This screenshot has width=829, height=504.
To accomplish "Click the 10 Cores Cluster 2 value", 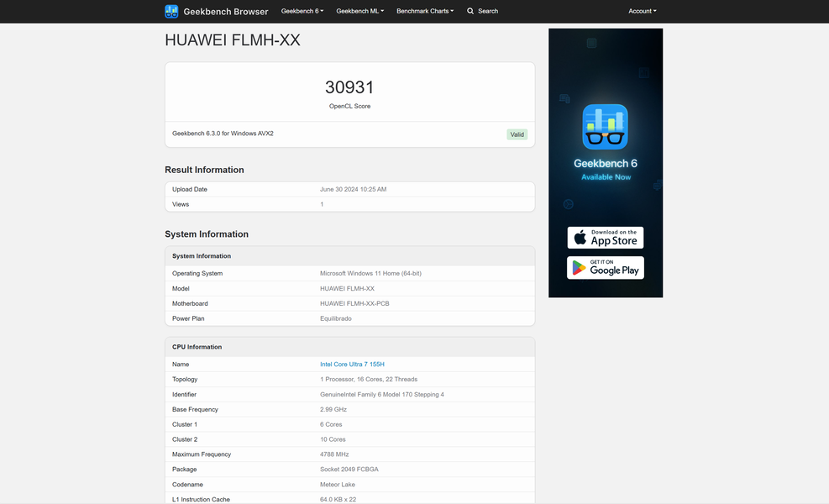I will 333,439.
